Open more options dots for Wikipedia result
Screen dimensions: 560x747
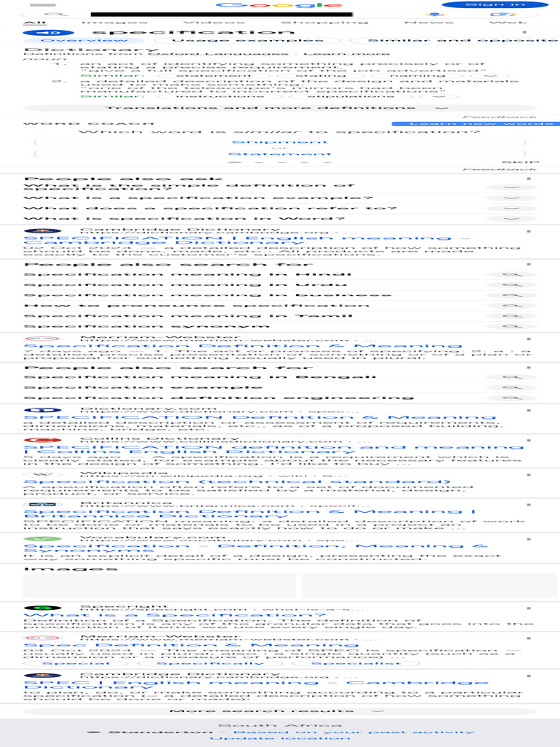[529, 475]
